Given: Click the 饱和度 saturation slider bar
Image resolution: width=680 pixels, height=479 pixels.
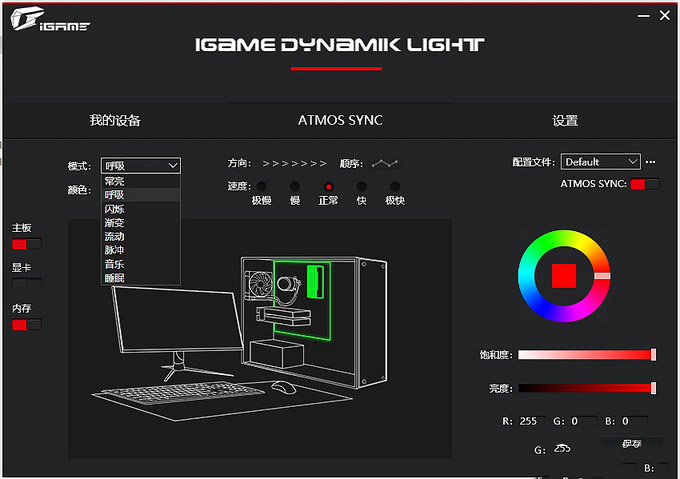Looking at the screenshot, I should click(585, 355).
